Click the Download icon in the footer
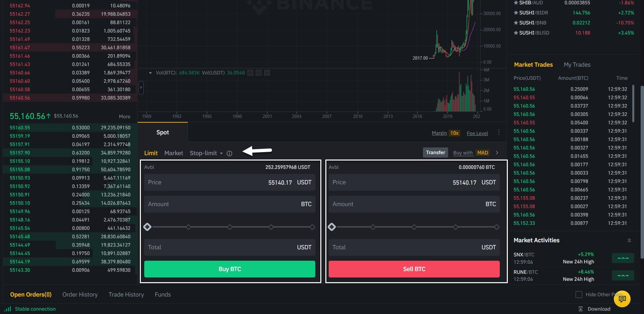This screenshot has height=314, width=644. pyautogui.click(x=581, y=309)
